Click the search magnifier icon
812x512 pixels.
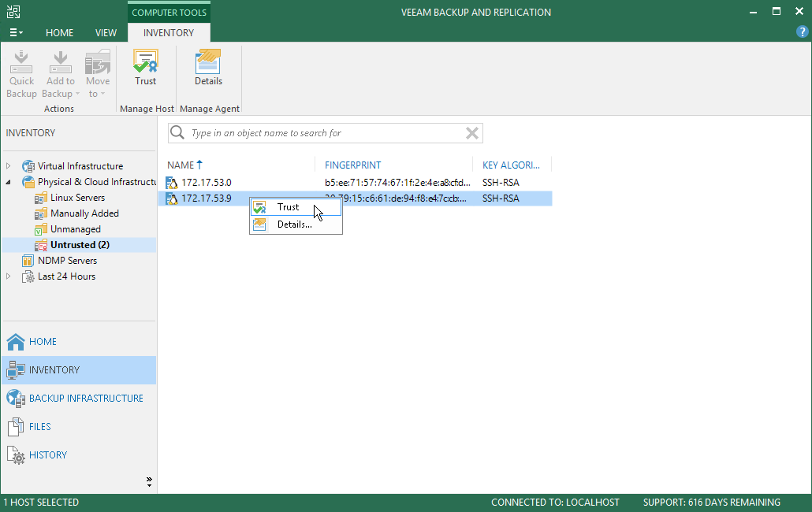coord(177,133)
